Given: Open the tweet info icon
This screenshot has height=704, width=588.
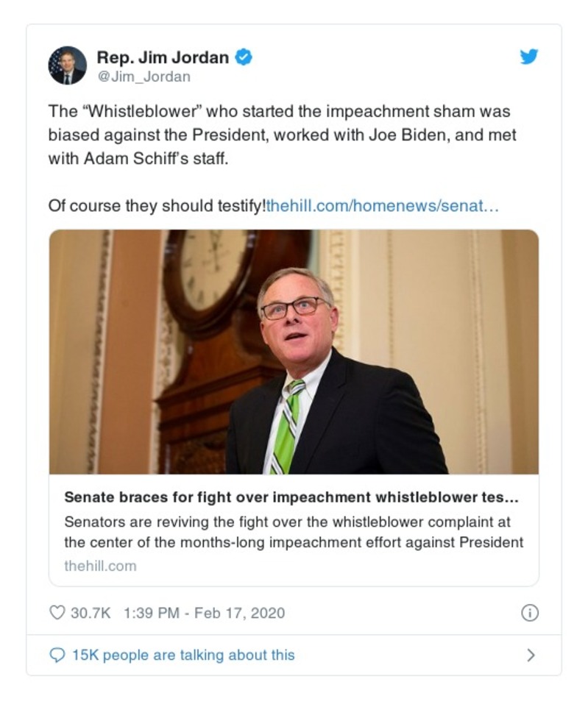Looking at the screenshot, I should click(x=529, y=613).
